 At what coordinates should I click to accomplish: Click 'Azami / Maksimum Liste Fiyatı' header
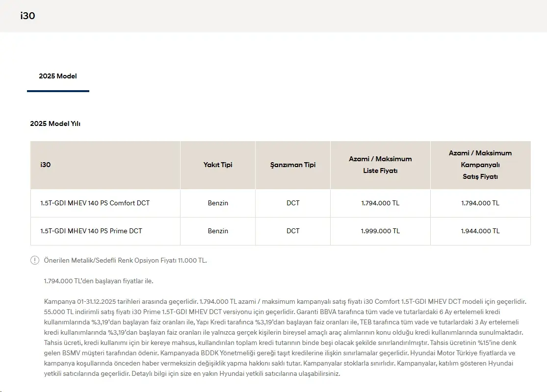click(380, 165)
